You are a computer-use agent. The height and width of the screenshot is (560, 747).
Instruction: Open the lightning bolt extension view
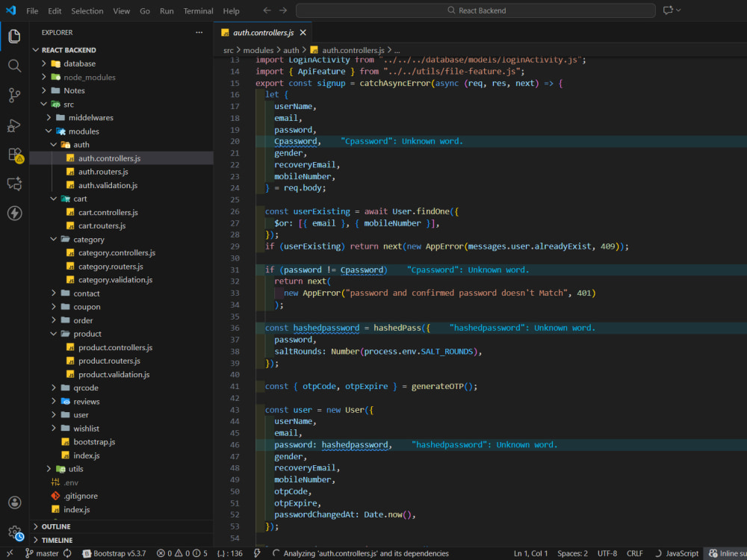(x=14, y=214)
